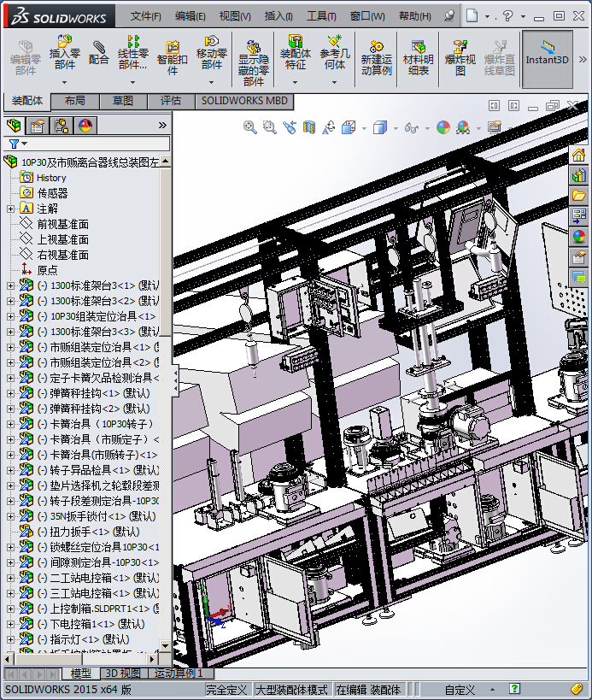Click New document icon in title bar
The image size is (592, 700).
tap(472, 15)
